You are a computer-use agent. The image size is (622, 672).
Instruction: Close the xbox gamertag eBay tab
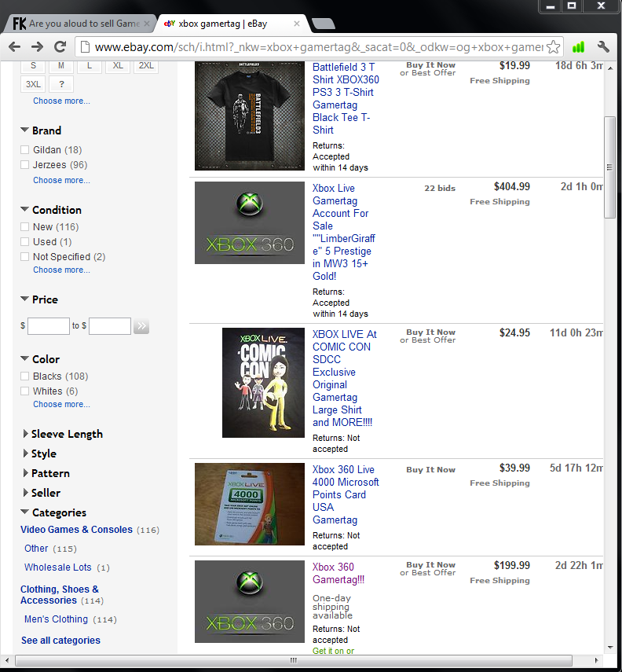click(x=296, y=24)
